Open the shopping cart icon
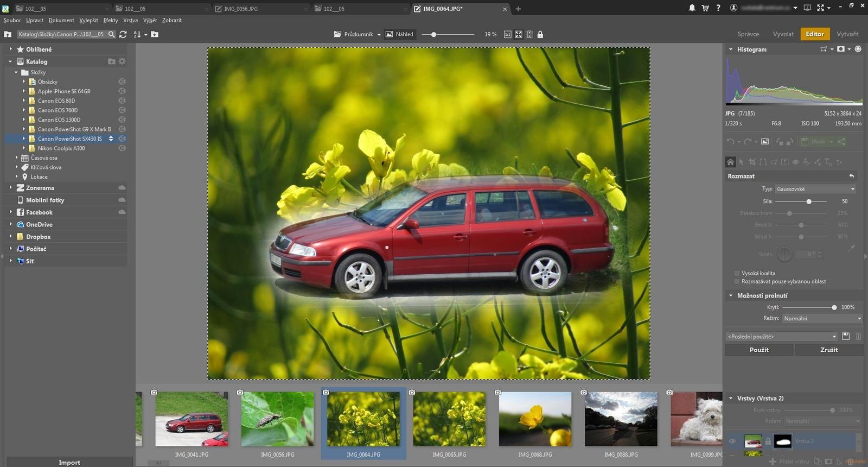 point(705,8)
